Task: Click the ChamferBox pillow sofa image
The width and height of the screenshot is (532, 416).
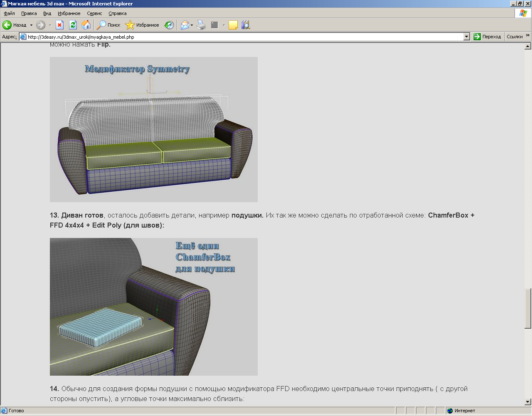Action: (154, 307)
